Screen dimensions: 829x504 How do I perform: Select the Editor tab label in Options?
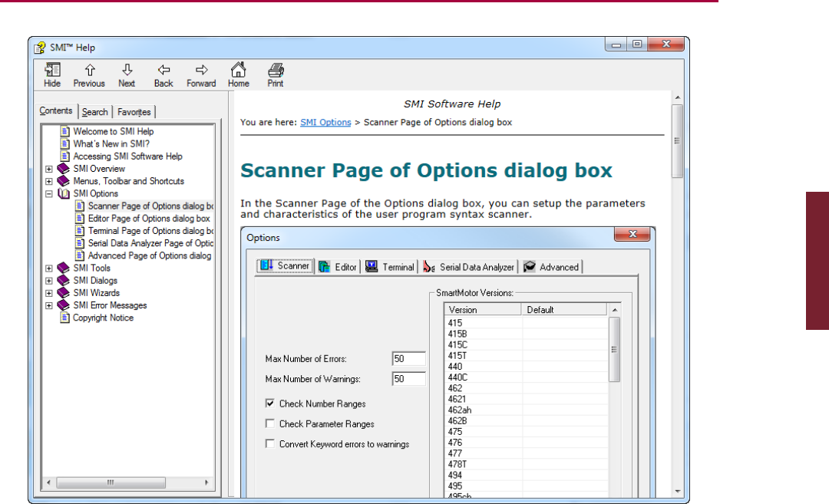[x=345, y=267]
